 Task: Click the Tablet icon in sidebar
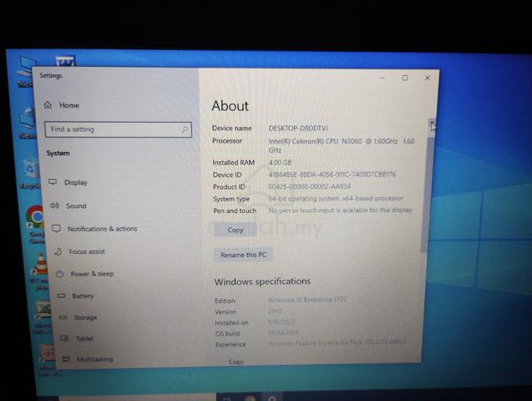64,338
